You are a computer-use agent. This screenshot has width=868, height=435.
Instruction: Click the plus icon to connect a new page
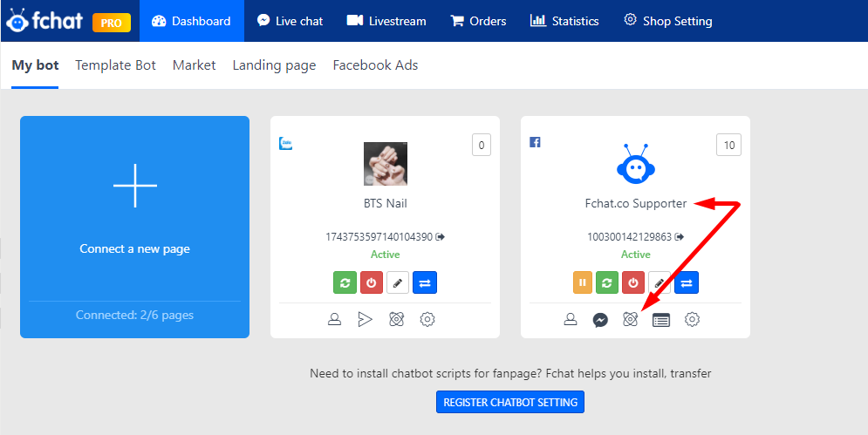[135, 186]
